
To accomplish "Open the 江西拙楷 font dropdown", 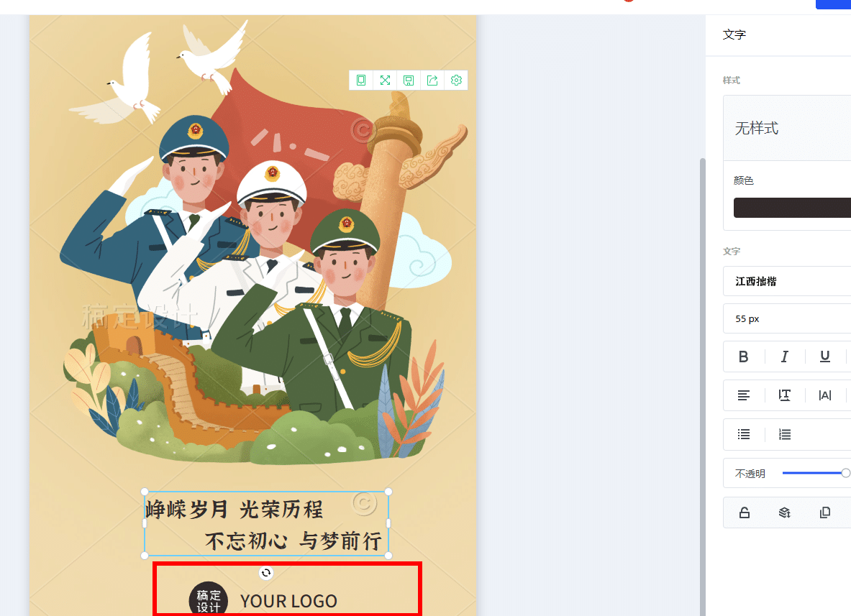I will (x=787, y=281).
